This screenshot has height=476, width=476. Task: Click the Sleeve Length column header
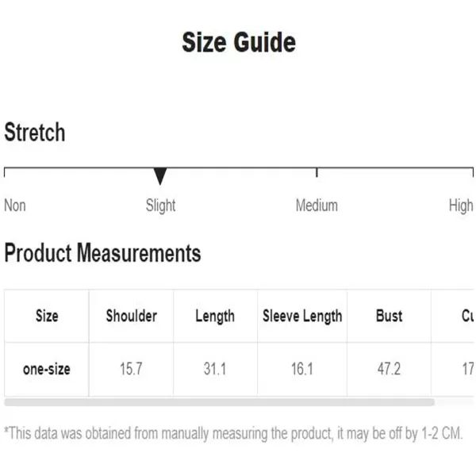tap(302, 316)
